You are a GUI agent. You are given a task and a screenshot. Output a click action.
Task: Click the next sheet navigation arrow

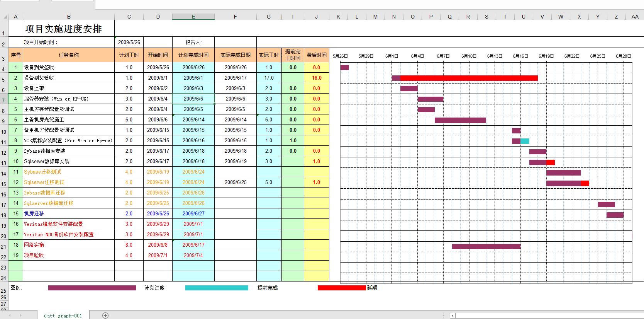tap(20, 316)
